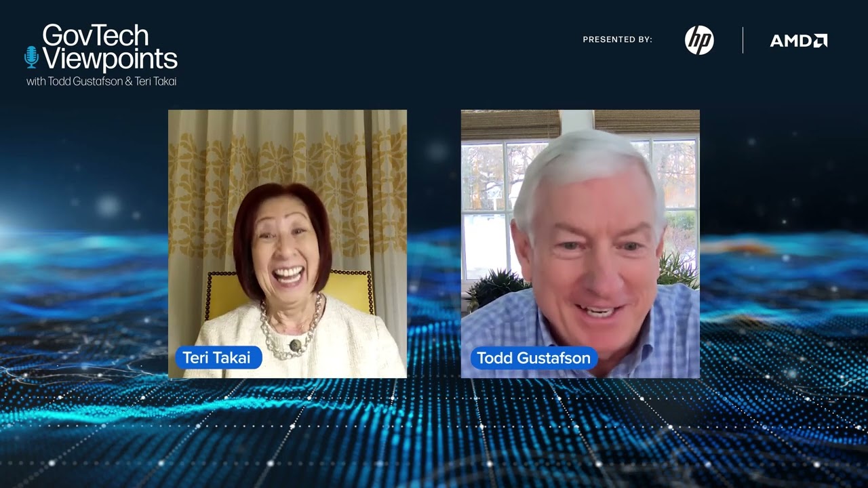The image size is (868, 488).
Task: Click the 'with Todd Gustafson & Teri Takai' subtitle
Action: (x=102, y=81)
